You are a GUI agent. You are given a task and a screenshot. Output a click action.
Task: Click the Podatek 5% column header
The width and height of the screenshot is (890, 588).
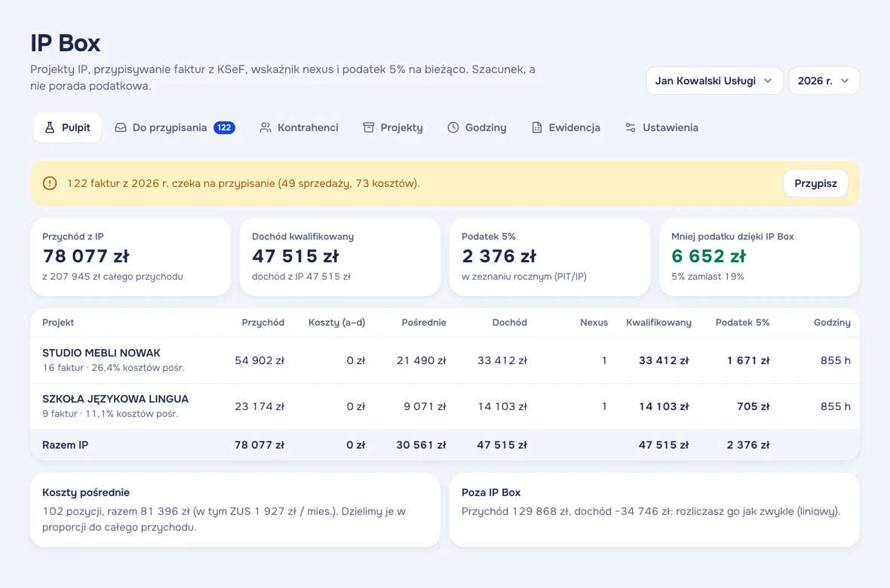(742, 323)
